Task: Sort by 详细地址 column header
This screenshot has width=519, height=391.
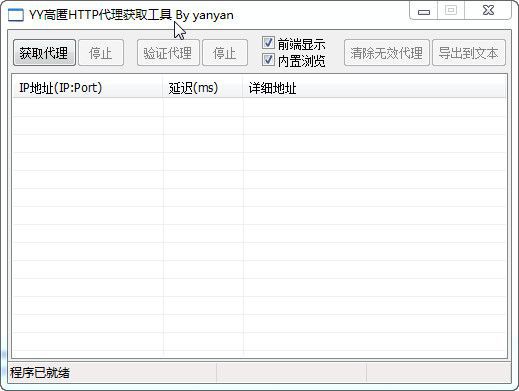Action: click(x=374, y=88)
